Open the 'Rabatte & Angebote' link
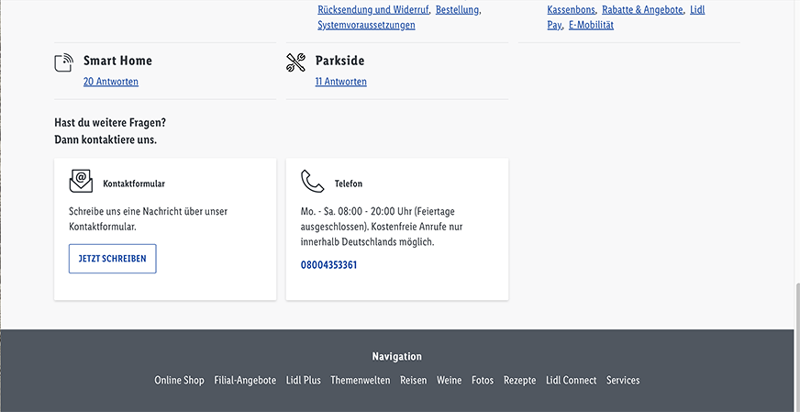This screenshot has height=412, width=800. [x=642, y=10]
